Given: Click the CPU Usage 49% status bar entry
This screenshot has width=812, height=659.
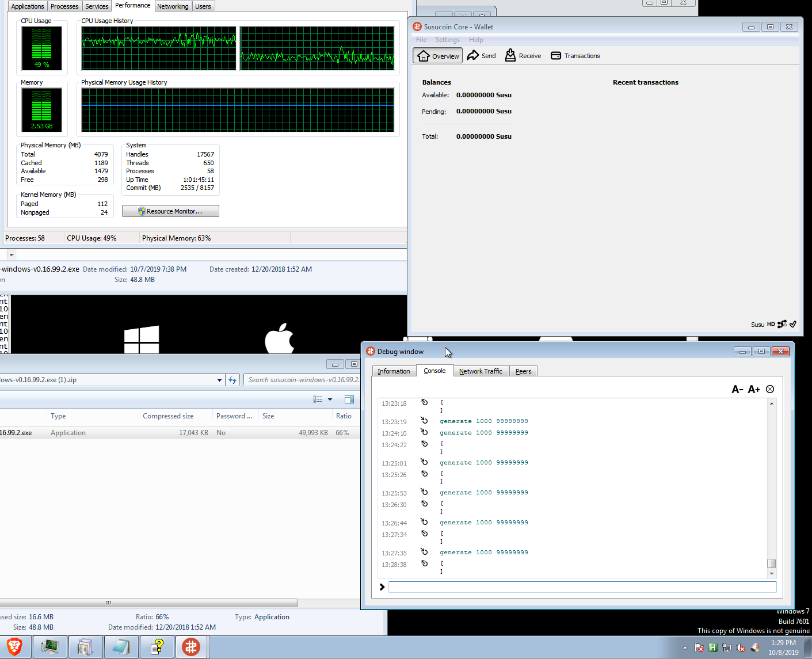Looking at the screenshot, I should click(x=92, y=238).
